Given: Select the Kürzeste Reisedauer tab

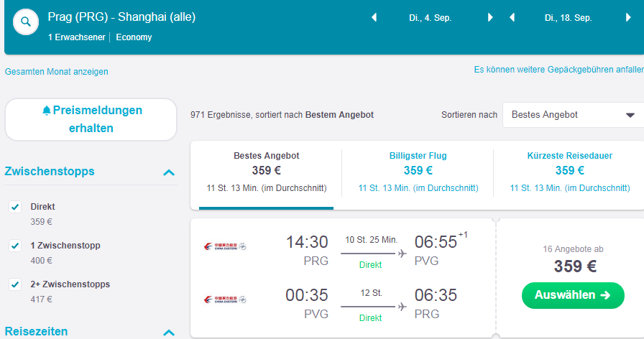Looking at the screenshot, I should click(x=570, y=172).
